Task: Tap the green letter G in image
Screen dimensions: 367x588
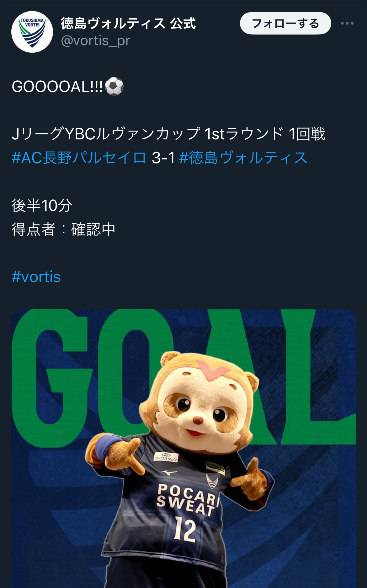Action: coord(50,377)
